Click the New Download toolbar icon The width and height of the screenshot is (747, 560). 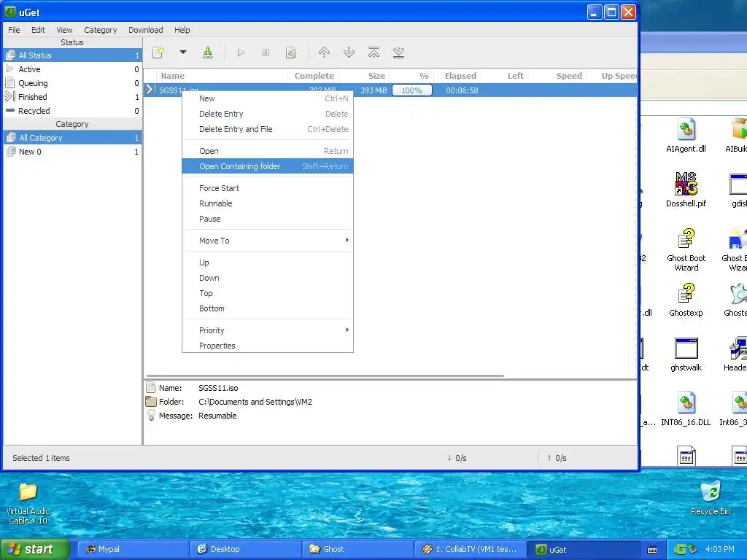pyautogui.click(x=158, y=52)
